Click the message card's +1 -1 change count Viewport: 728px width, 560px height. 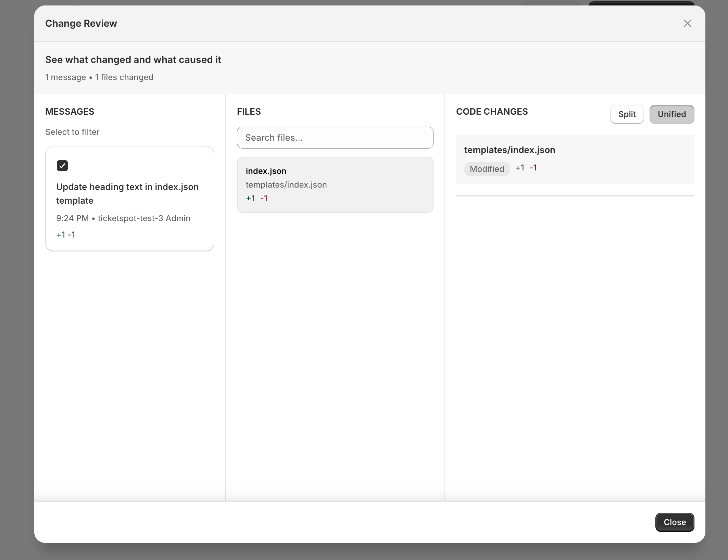click(x=66, y=235)
